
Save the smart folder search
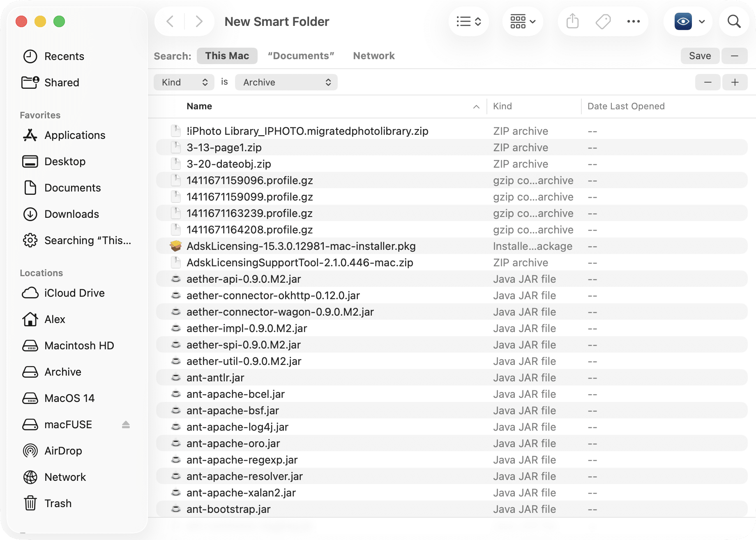click(x=700, y=56)
